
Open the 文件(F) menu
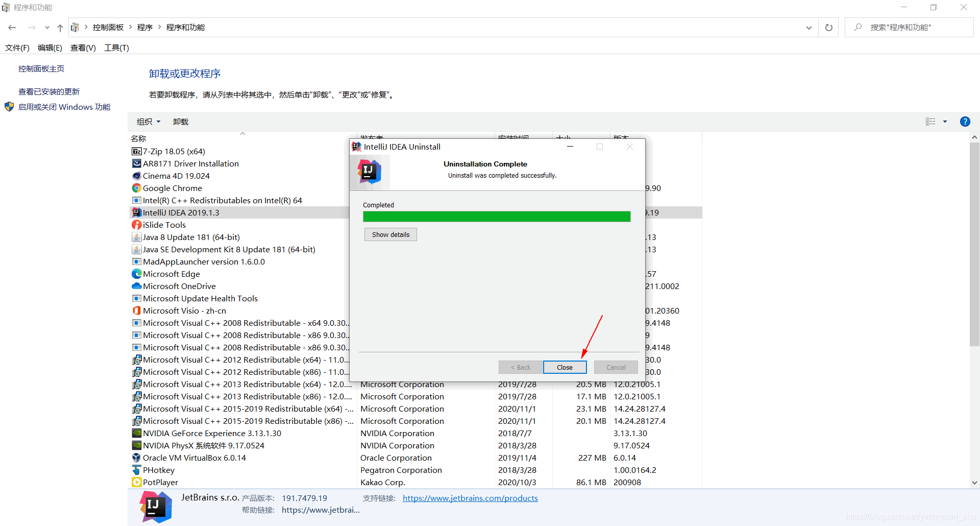click(x=17, y=47)
